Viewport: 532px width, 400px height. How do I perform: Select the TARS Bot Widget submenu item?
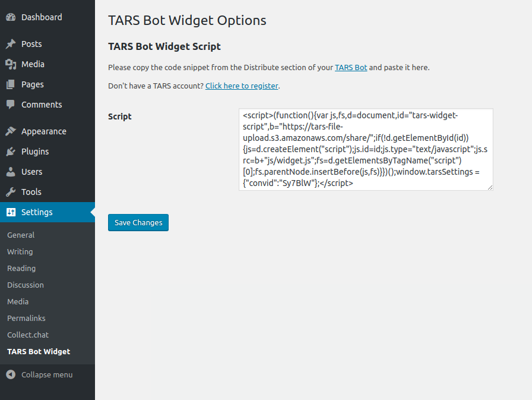point(39,351)
